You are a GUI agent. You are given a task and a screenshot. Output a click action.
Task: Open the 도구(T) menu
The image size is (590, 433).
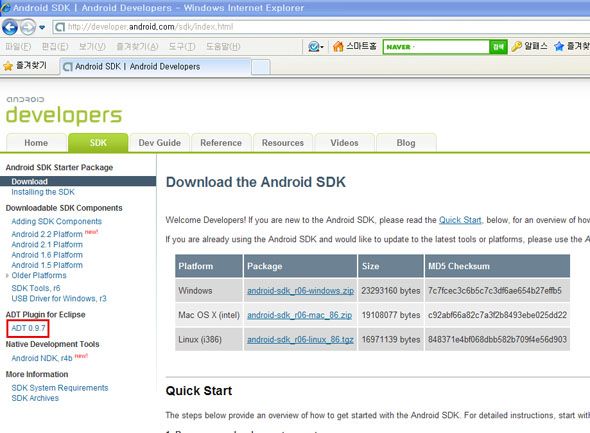click(x=182, y=47)
